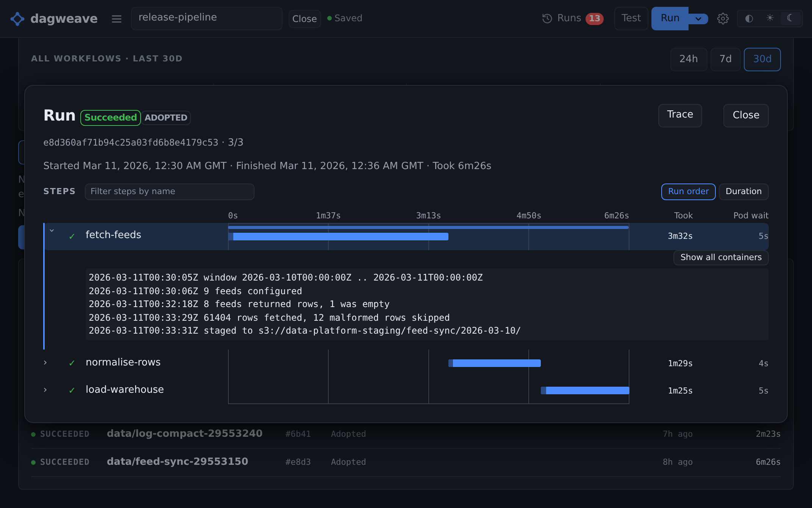Click the Took column header
812x508 pixels.
(683, 216)
